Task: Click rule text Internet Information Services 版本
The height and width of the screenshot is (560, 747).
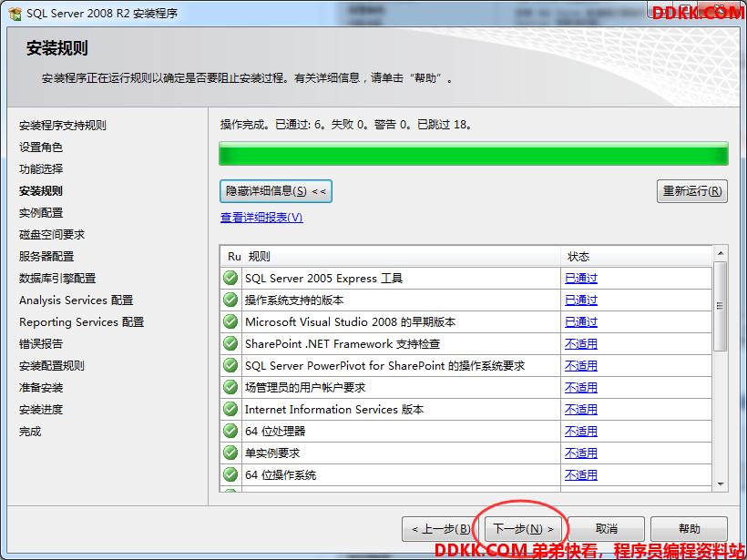Action: pos(334,410)
